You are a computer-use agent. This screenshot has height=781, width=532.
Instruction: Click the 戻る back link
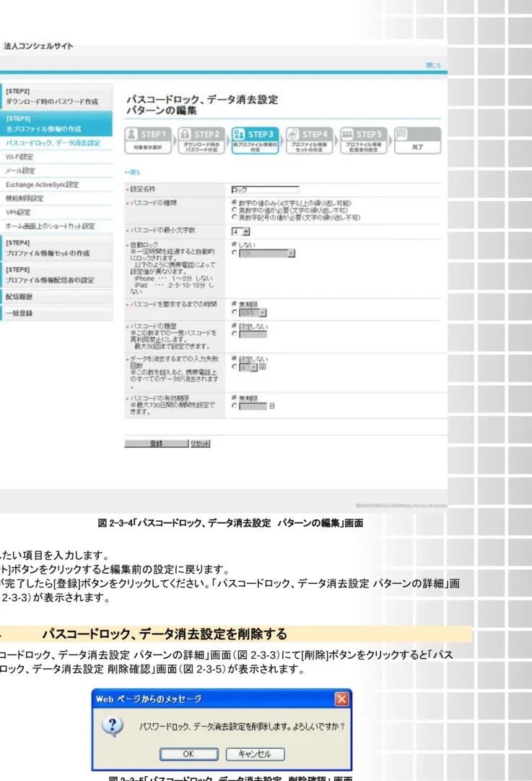(133, 173)
